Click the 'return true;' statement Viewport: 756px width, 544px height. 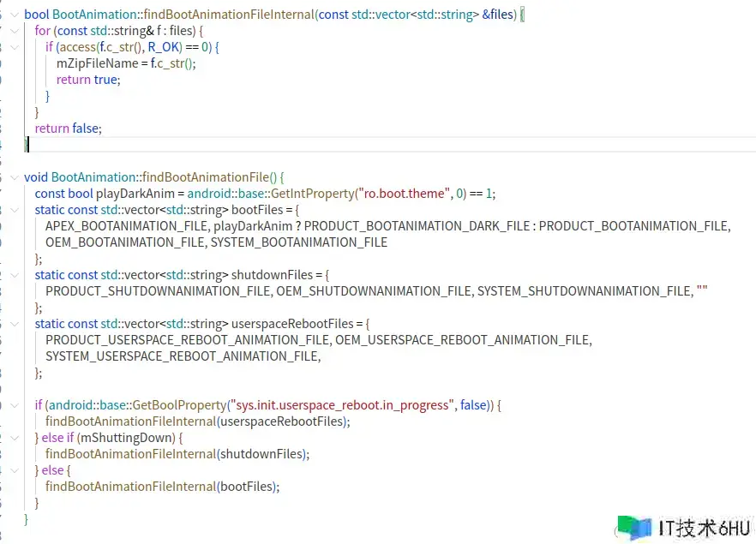[x=88, y=80]
